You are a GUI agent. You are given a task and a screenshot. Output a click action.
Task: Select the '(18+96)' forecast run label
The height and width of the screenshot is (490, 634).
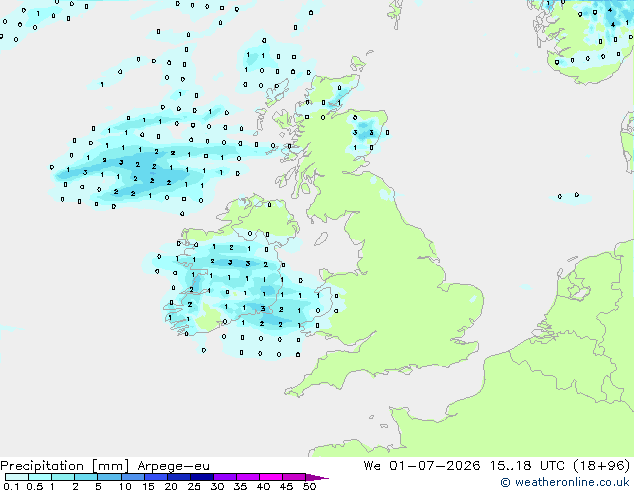pyautogui.click(x=602, y=465)
